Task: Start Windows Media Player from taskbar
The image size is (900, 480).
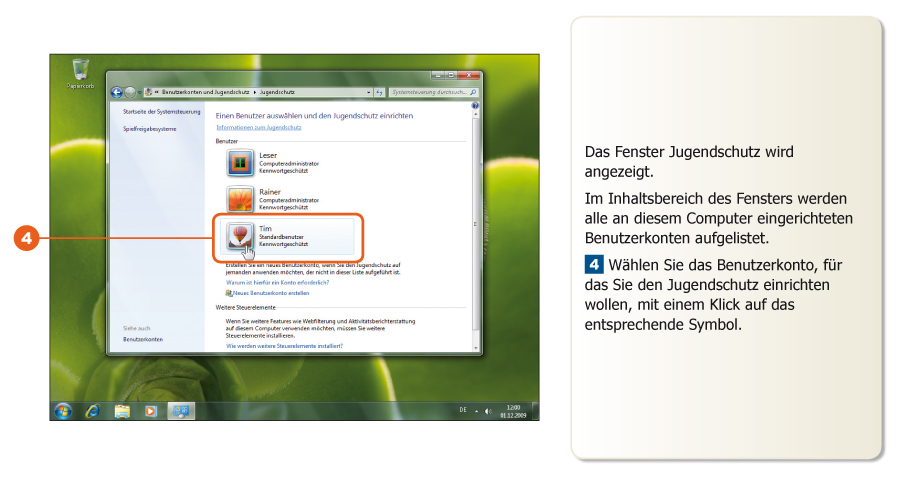Action: coord(151,410)
